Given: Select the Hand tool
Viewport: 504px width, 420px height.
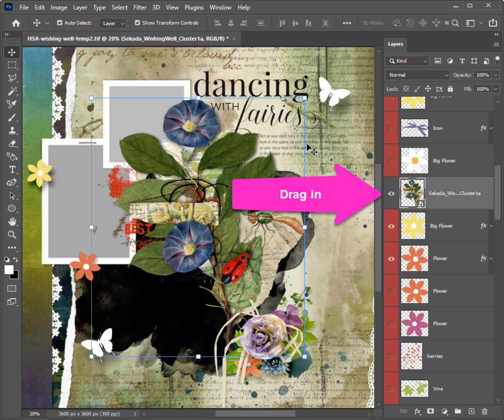Looking at the screenshot, I should [12, 222].
